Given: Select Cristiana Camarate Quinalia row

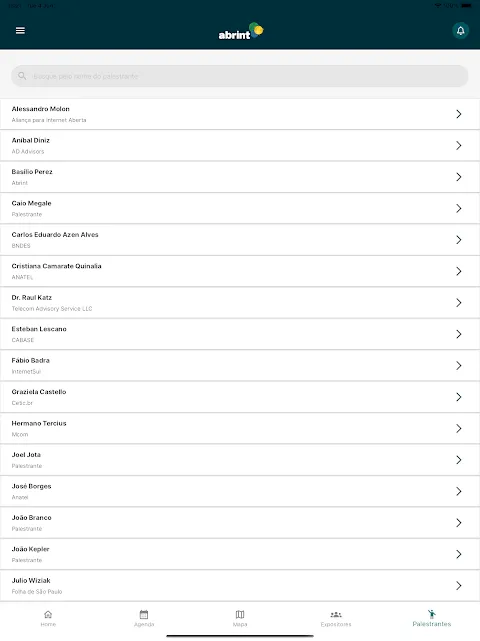Looking at the screenshot, I should pos(240,271).
